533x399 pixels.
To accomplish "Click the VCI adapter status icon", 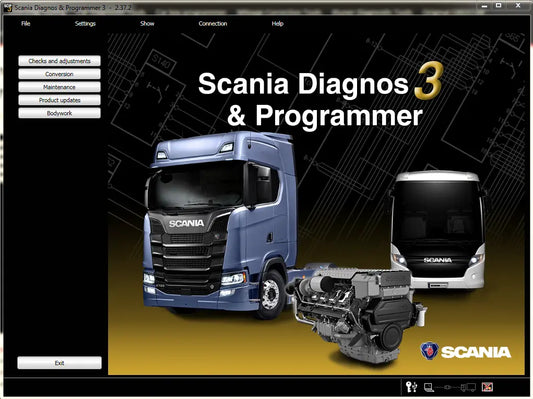I will point(448,387).
